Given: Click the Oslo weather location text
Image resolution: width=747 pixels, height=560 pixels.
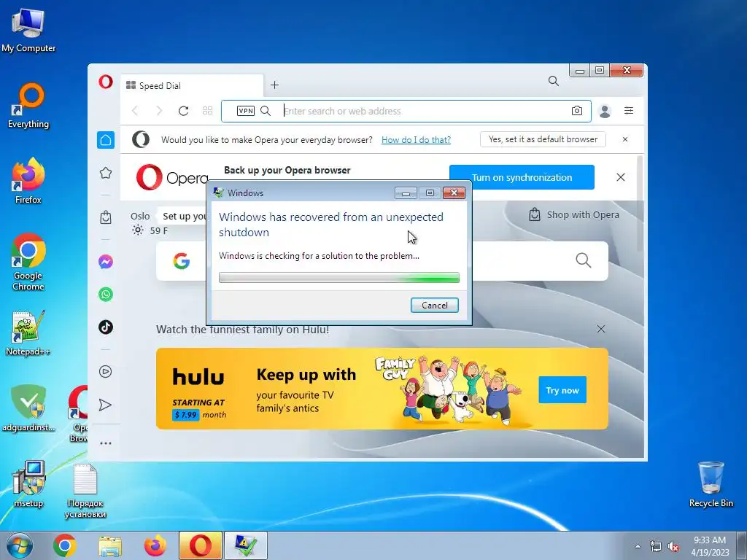Looking at the screenshot, I should click(x=140, y=216).
